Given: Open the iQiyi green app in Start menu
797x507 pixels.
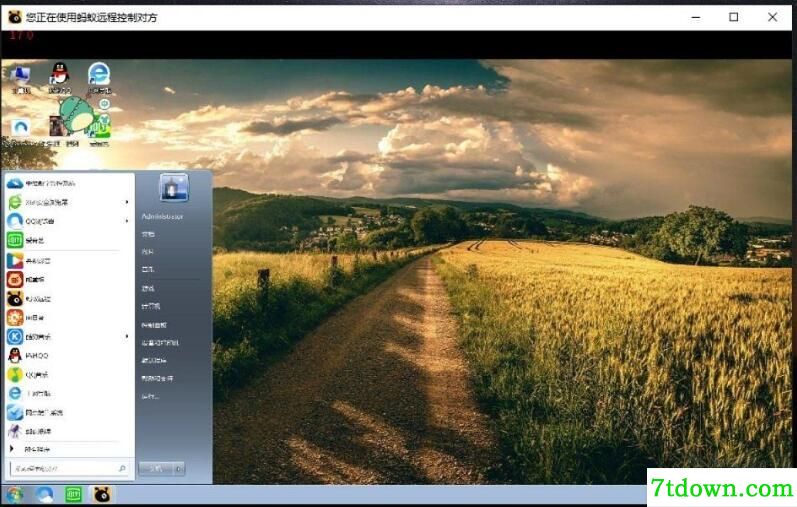Looking at the screenshot, I should click(69, 240).
